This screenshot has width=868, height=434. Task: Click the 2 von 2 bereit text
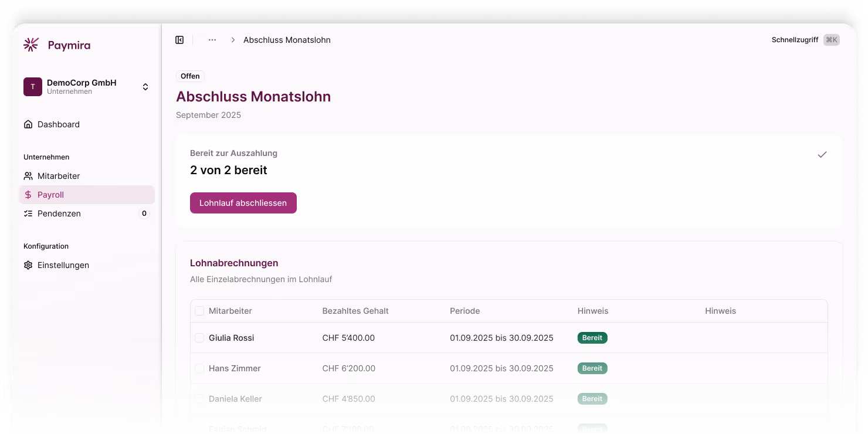coord(229,170)
